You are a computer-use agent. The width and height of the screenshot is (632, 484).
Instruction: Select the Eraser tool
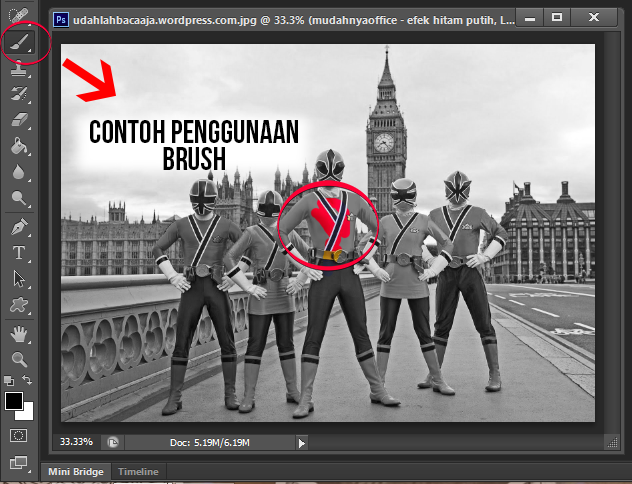[19, 120]
